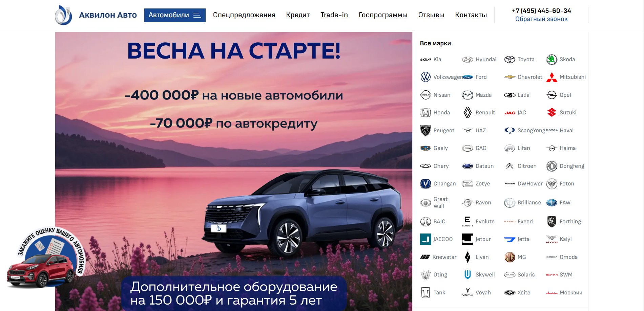Open the FAW brand link
The image size is (644, 311).
[558, 203]
